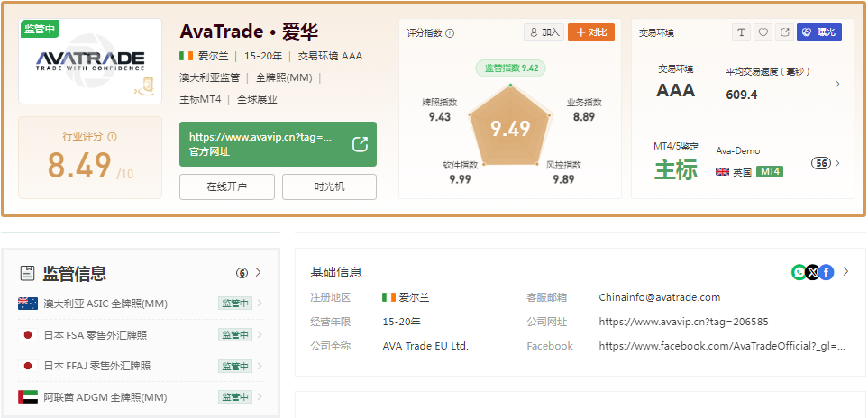Click the Japan flag in FSA row
This screenshot has width=868, height=418.
point(28,334)
